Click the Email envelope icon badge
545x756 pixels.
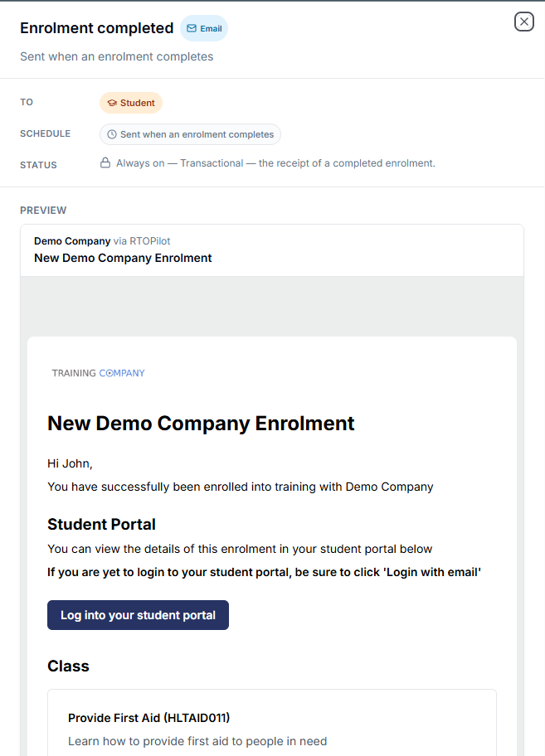[x=192, y=28]
